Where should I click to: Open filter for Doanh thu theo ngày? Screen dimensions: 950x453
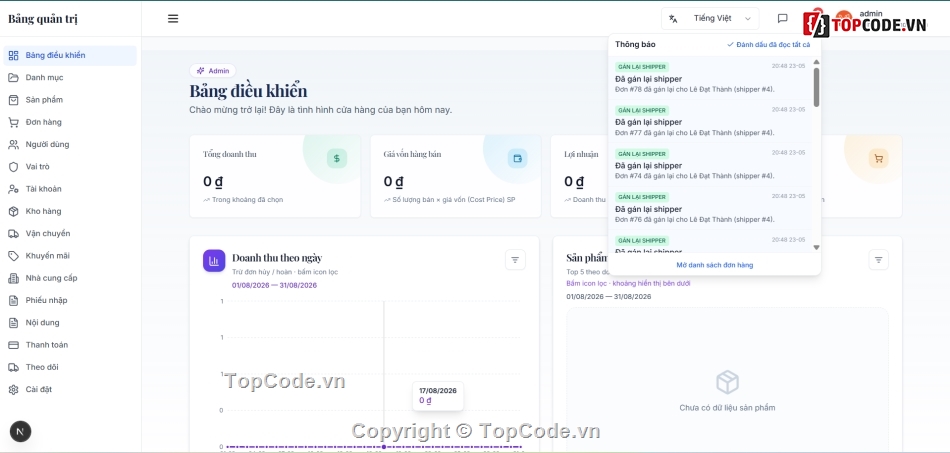[515, 260]
